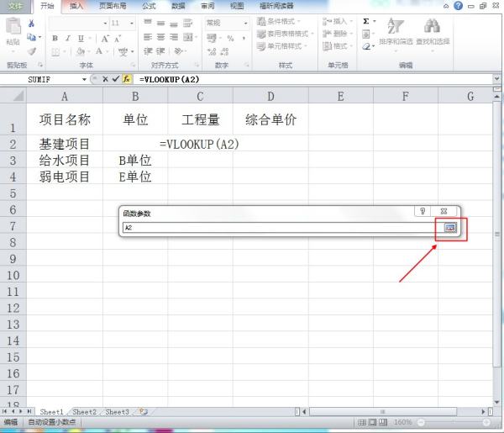
Task: Open Format cells dropdown
Action: [x=338, y=46]
